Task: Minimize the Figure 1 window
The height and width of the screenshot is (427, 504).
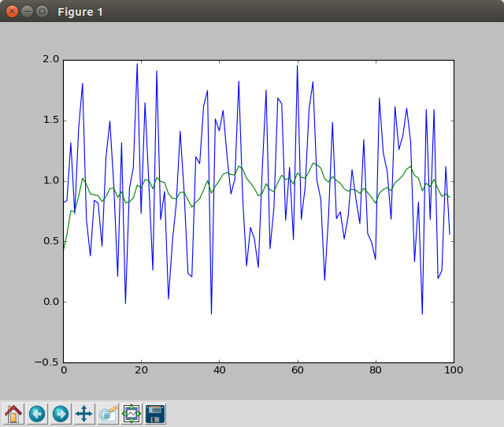Action: click(27, 12)
